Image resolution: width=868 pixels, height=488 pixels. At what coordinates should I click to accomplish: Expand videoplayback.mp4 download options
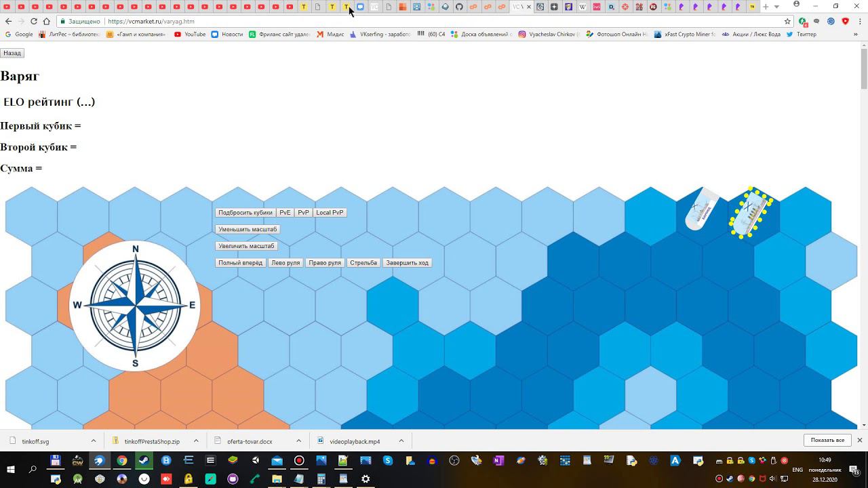tap(401, 441)
